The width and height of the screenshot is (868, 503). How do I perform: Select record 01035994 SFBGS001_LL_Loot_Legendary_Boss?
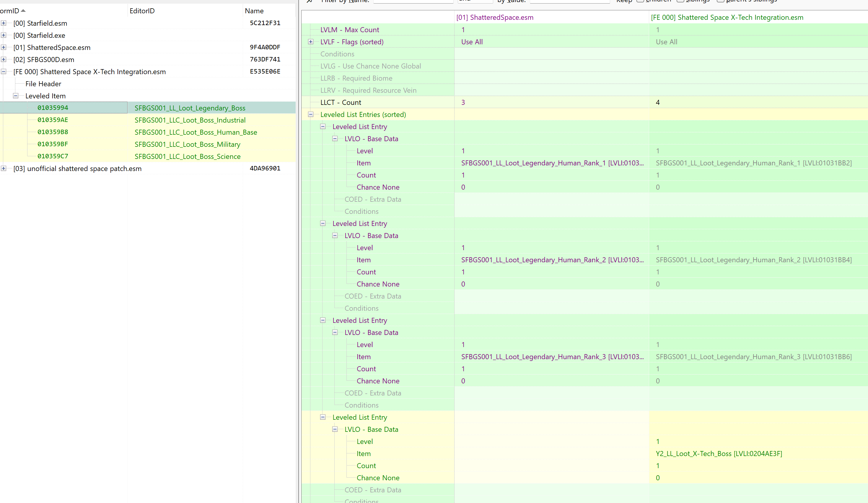click(148, 108)
